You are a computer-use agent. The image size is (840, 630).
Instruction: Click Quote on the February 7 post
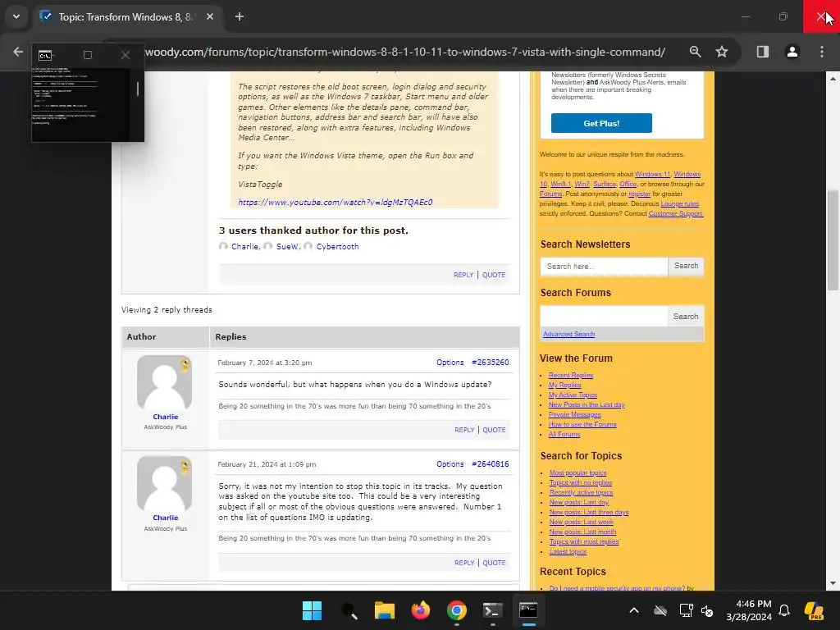[494, 430]
